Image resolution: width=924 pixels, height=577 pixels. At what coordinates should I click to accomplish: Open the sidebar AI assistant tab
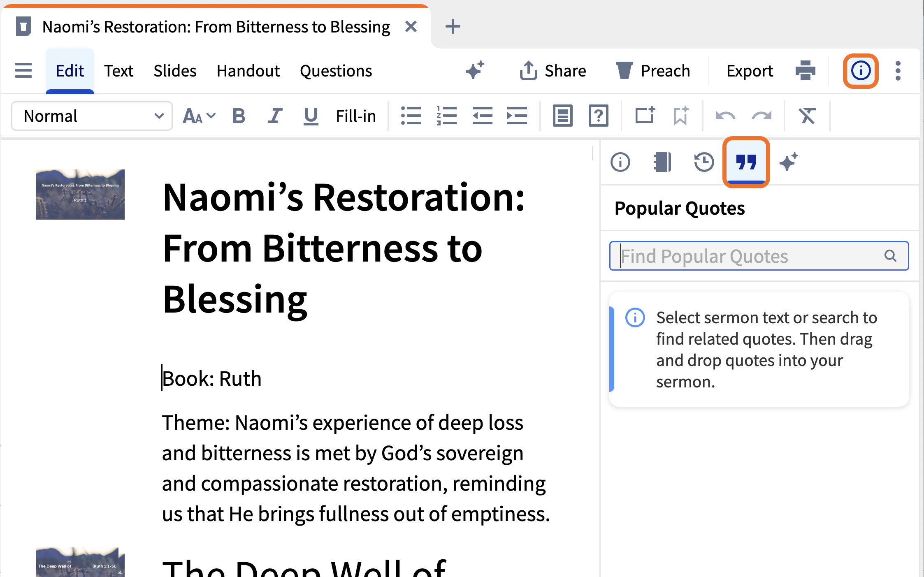point(789,162)
